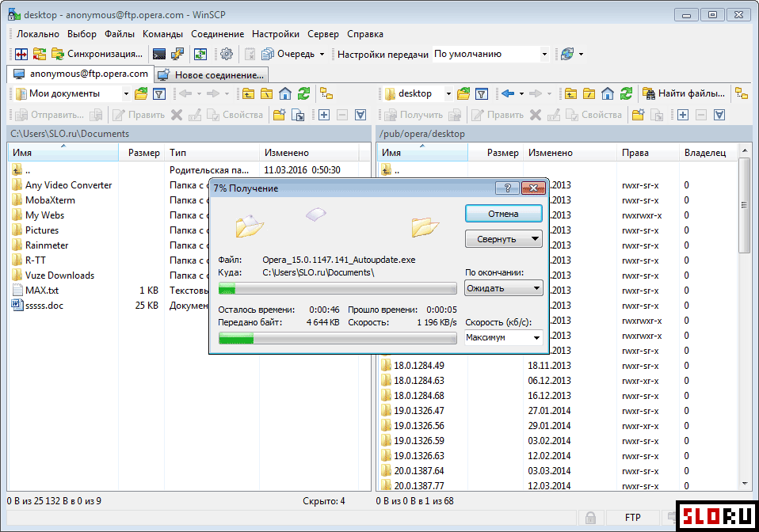Click the remote panel scrollbar down arrow
Image resolution: width=759 pixels, height=532 pixels.
[745, 484]
